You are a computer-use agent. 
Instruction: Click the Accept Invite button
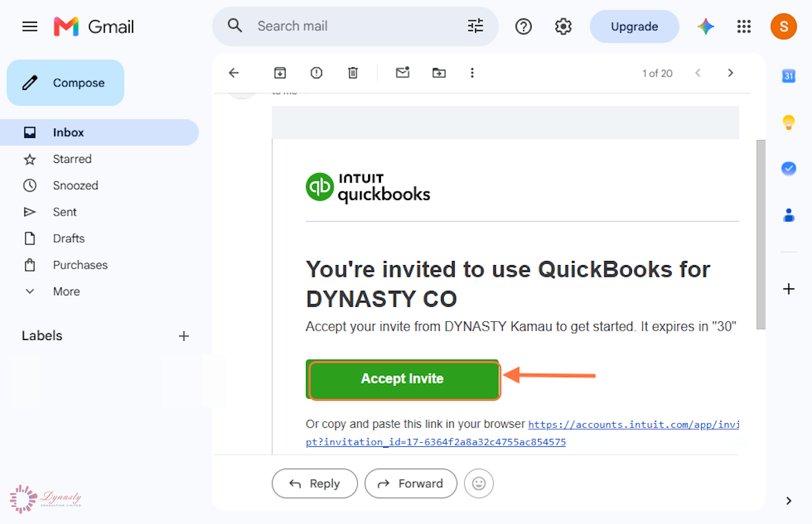point(404,379)
